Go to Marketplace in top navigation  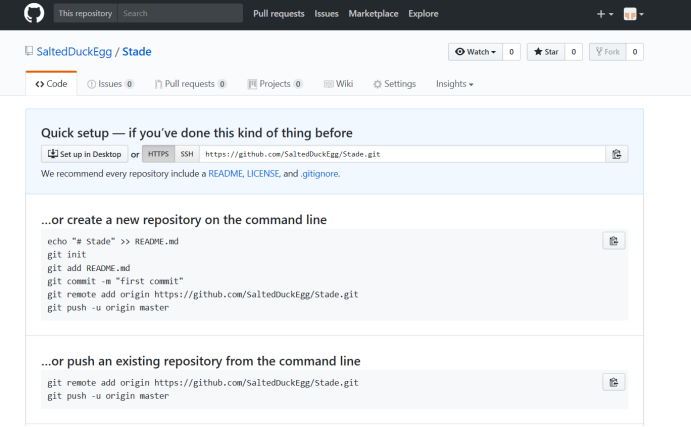373,14
